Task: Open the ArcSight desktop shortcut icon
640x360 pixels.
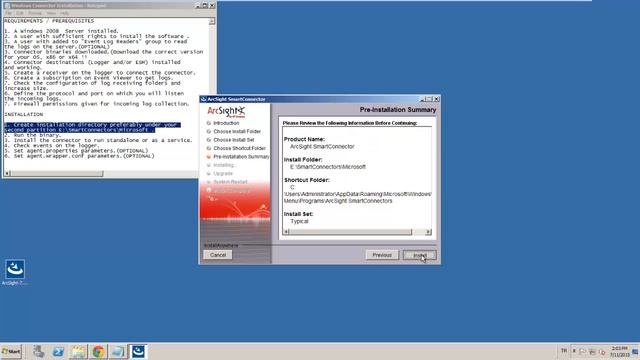Action: [15, 272]
